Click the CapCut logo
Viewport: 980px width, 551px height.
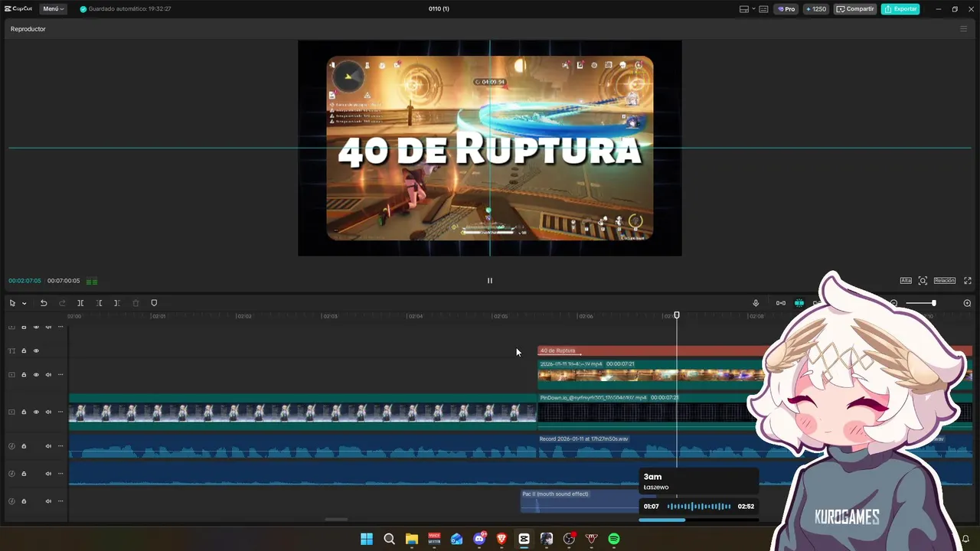click(18, 9)
